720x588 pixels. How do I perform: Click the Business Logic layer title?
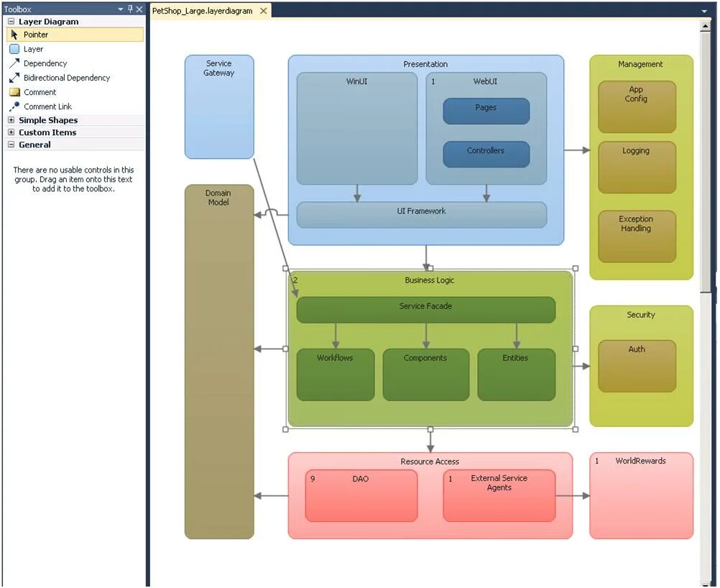coord(429,280)
